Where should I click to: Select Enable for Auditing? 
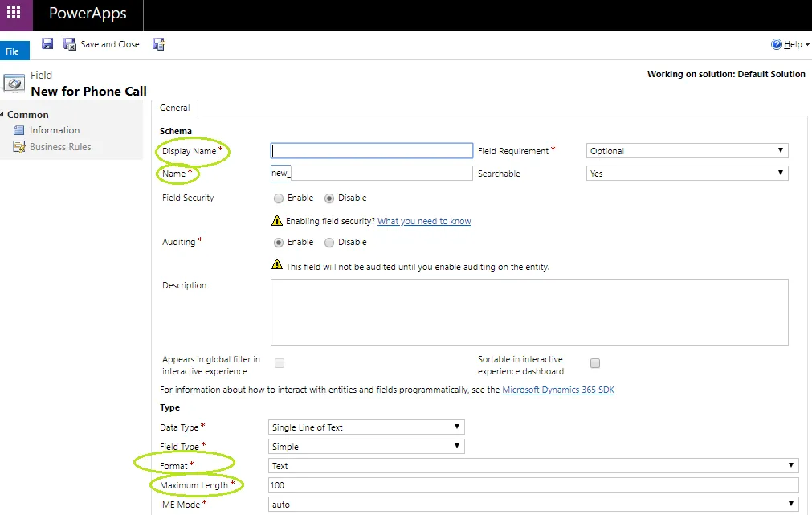[x=279, y=243]
